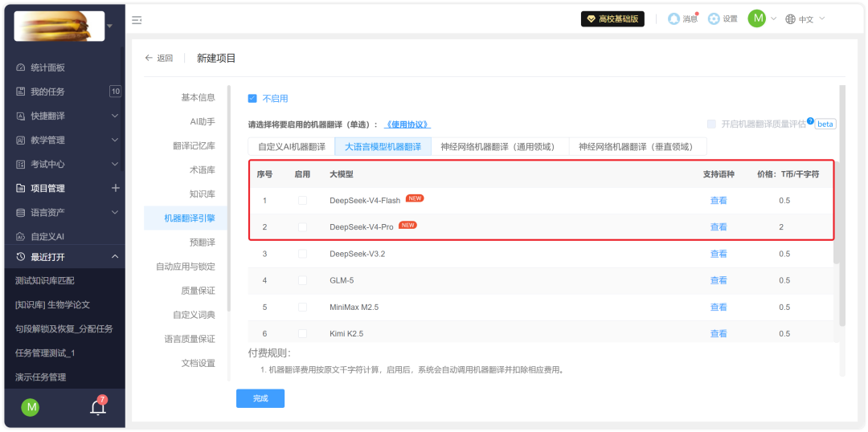The width and height of the screenshot is (868, 432).
Task: Click the burger logo thumbnail
Action: coord(59,26)
